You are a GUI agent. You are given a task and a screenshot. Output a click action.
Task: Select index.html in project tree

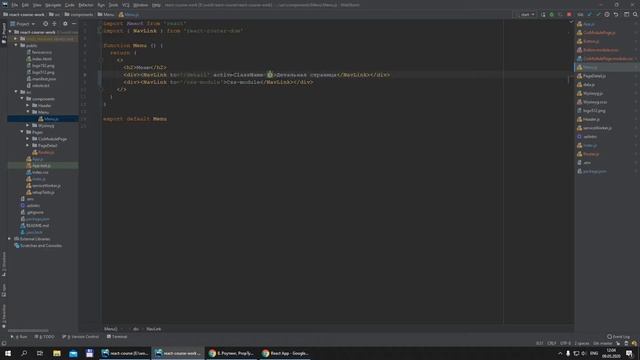[39, 59]
